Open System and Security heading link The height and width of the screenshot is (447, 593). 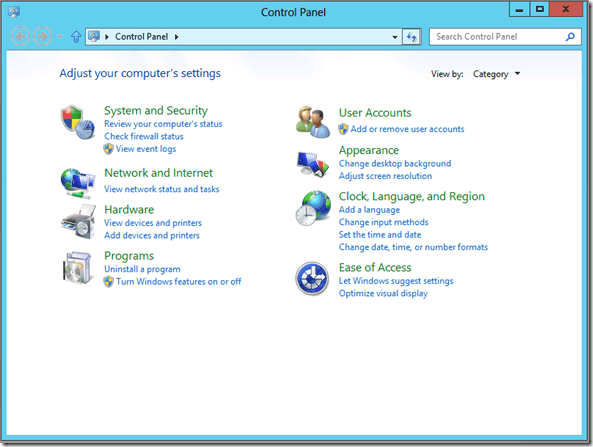coord(156,110)
